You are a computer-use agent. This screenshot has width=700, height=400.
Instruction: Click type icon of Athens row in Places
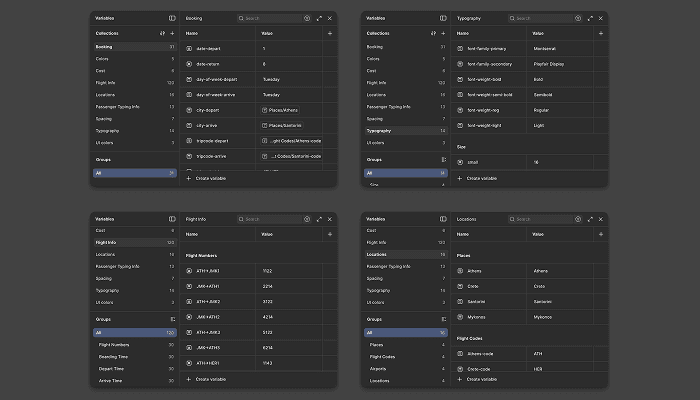click(460, 271)
